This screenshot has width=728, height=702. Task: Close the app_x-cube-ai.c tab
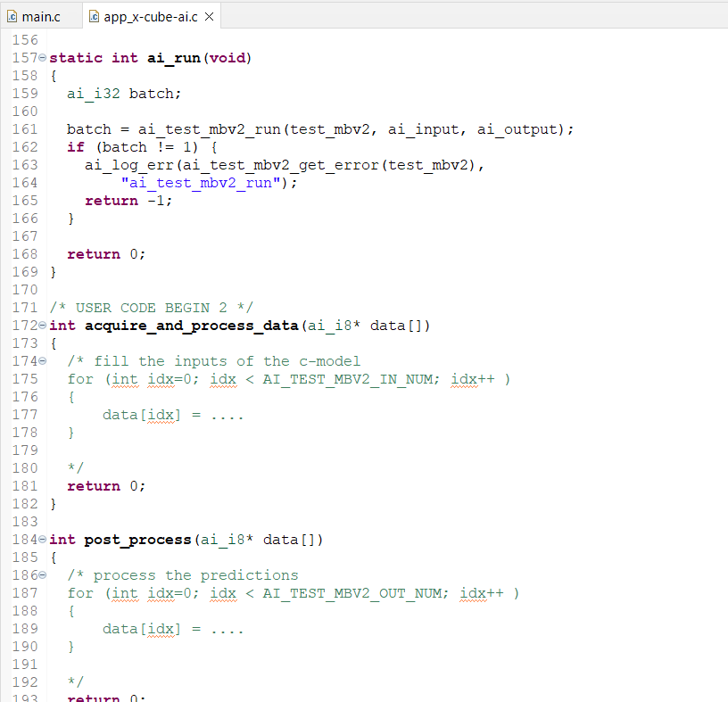[x=209, y=15]
